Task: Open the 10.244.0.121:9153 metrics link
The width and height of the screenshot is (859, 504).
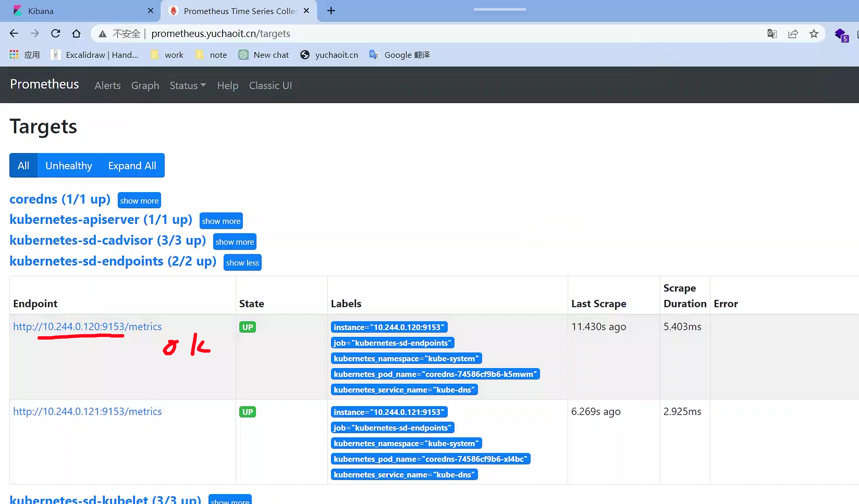Action: 87,411
